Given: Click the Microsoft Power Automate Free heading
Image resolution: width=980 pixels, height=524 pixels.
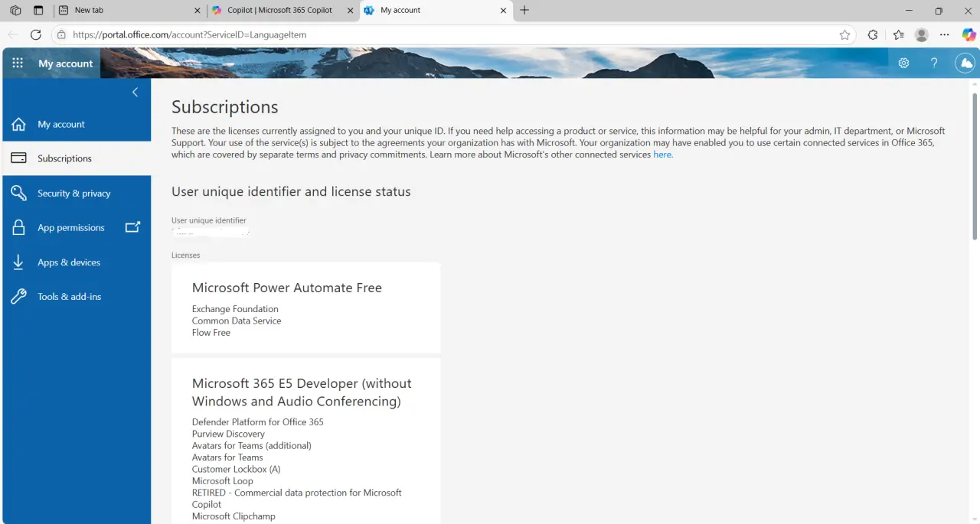Looking at the screenshot, I should [287, 288].
